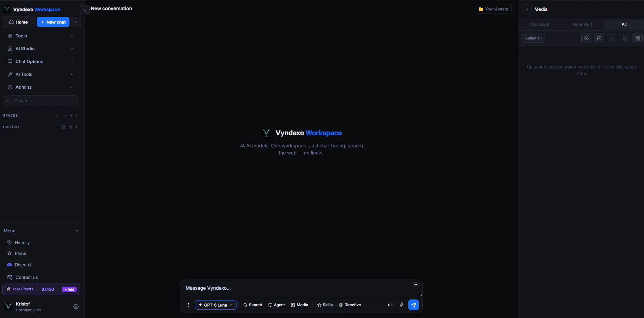Open the dropdown arrow next to New chat

76,22
